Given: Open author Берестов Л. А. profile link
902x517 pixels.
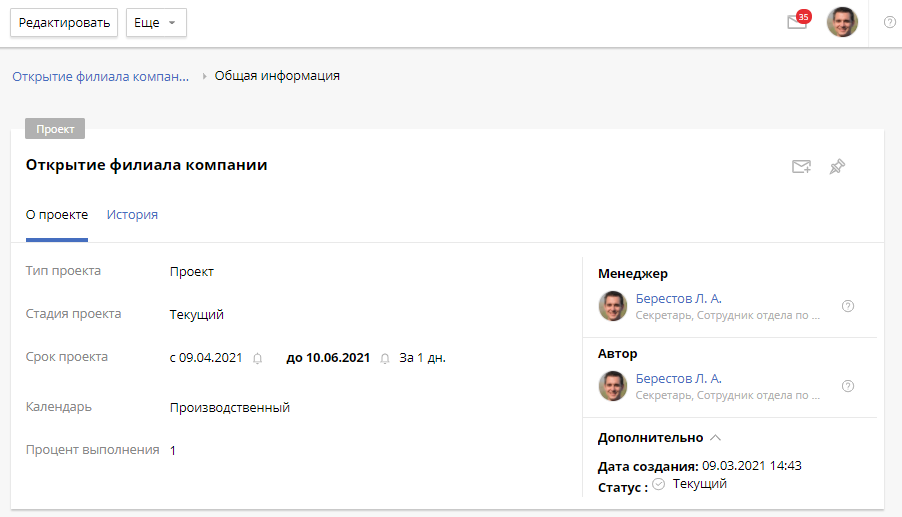Looking at the screenshot, I should (x=678, y=378).
